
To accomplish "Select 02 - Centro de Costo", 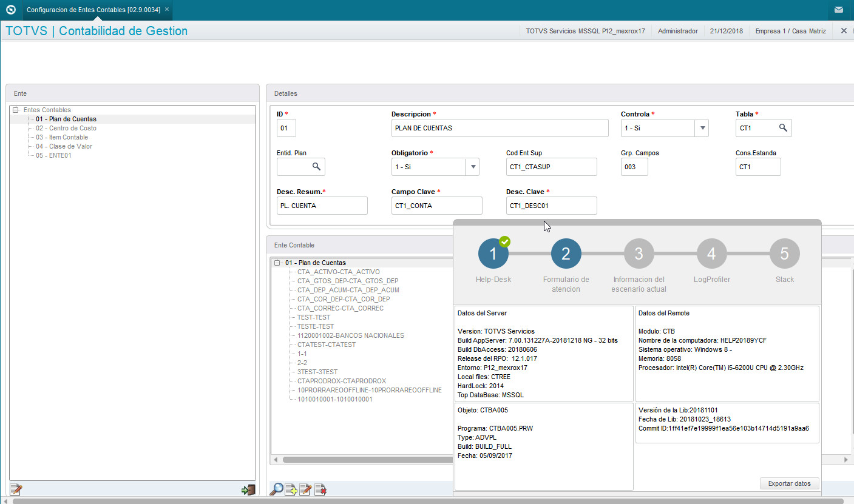I will pos(66,128).
